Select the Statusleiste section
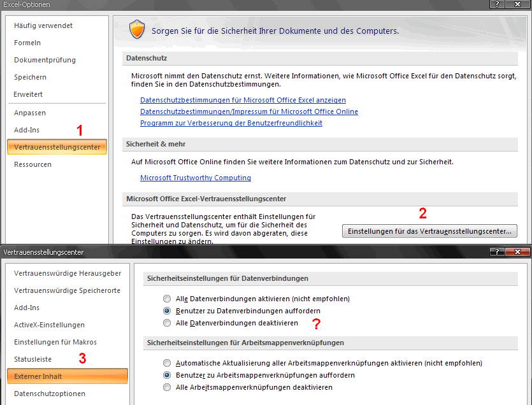532x405 pixels. tap(32, 359)
